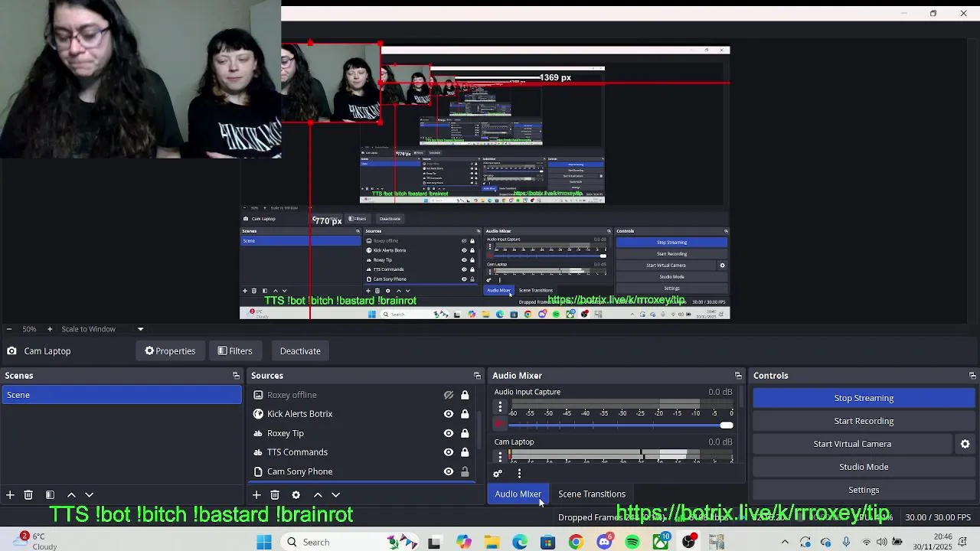
Task: Select Cam Sony Phone source row
Action: (363, 471)
